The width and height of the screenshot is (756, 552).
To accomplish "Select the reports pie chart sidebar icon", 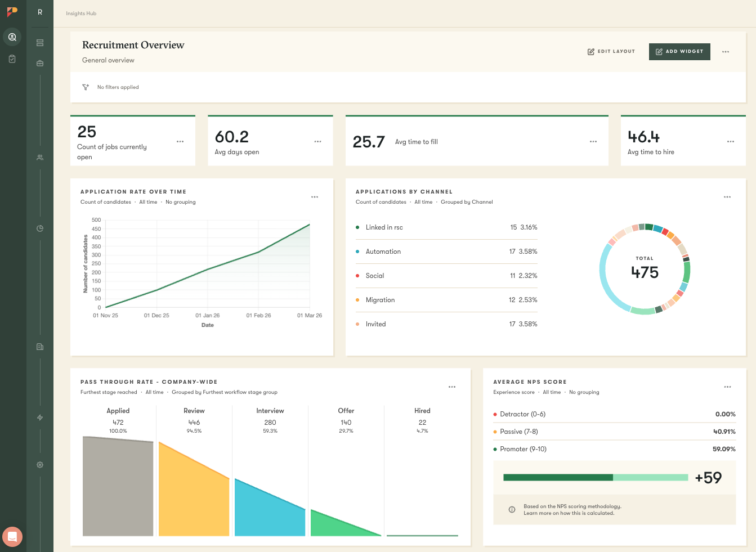I will pyautogui.click(x=39, y=228).
